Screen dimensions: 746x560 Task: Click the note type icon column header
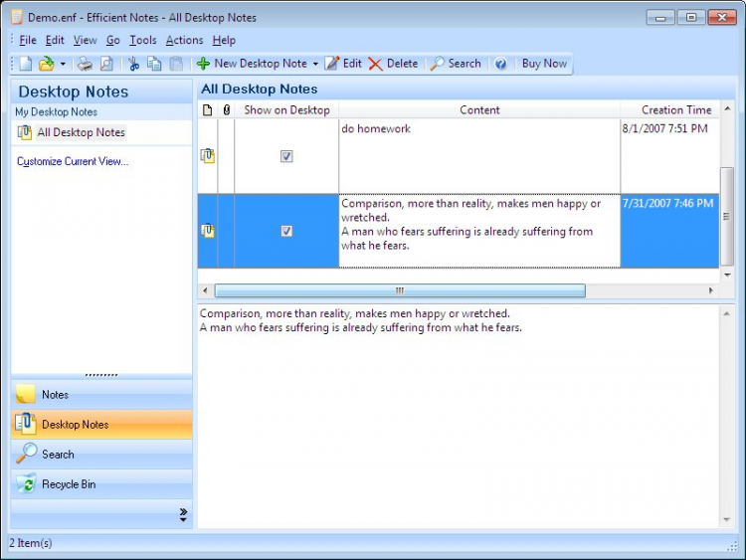coord(208,109)
